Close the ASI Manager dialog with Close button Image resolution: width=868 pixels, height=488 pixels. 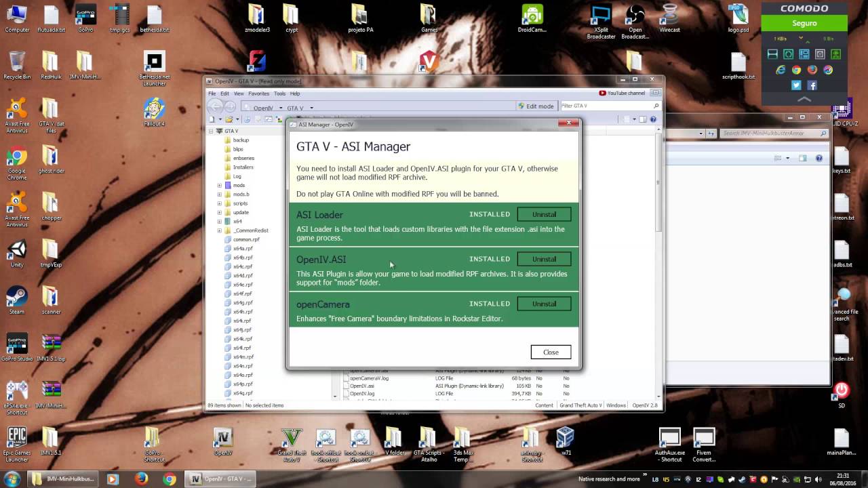pyautogui.click(x=551, y=352)
